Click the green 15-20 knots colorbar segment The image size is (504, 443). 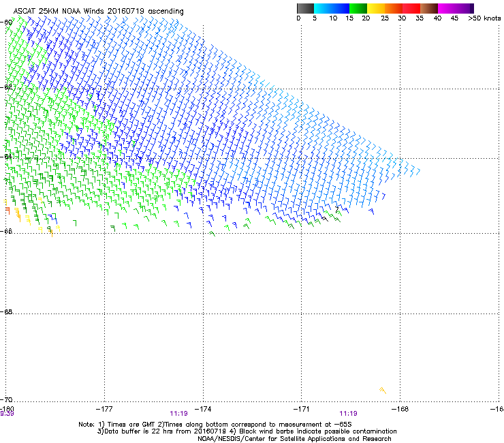coord(358,8)
